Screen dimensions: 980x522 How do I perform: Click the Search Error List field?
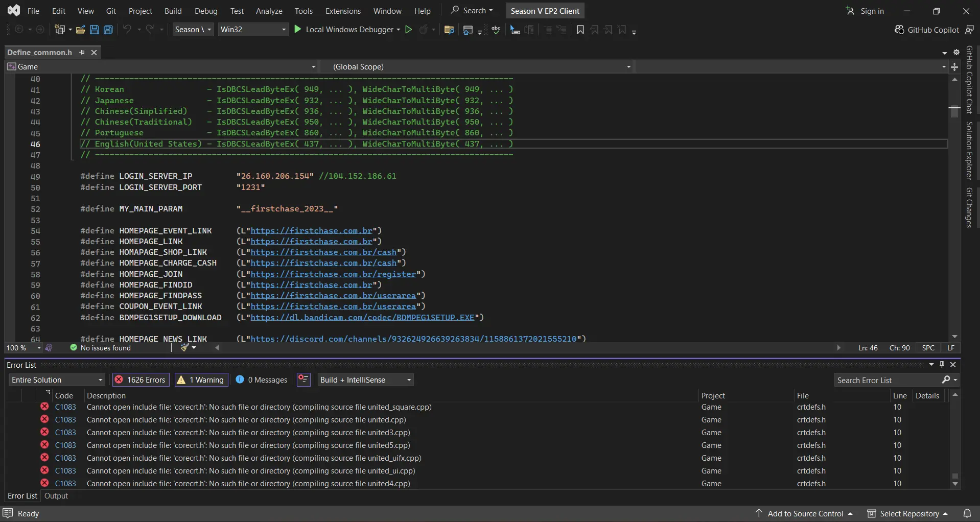pyautogui.click(x=888, y=380)
